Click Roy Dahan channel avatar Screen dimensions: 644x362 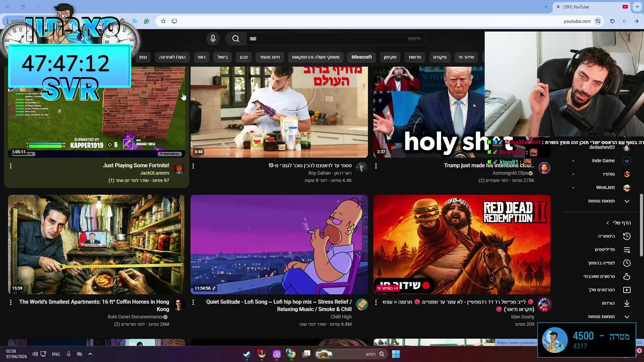(x=361, y=168)
